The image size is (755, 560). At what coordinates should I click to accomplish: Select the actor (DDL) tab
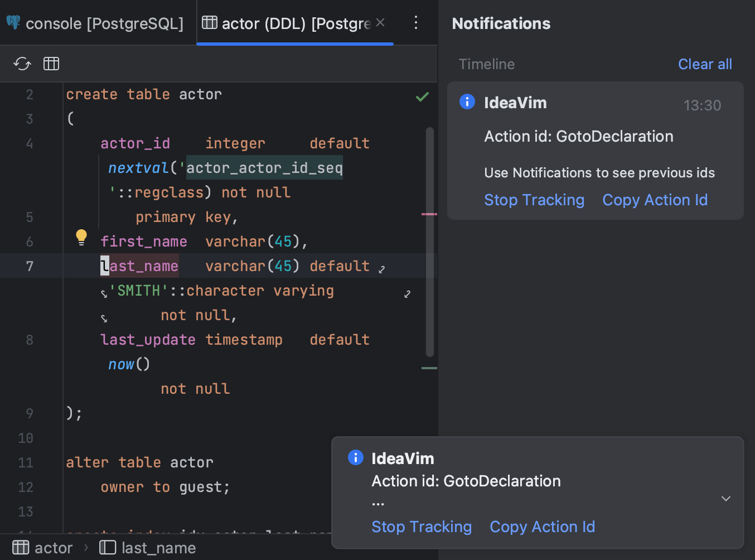[x=290, y=23]
